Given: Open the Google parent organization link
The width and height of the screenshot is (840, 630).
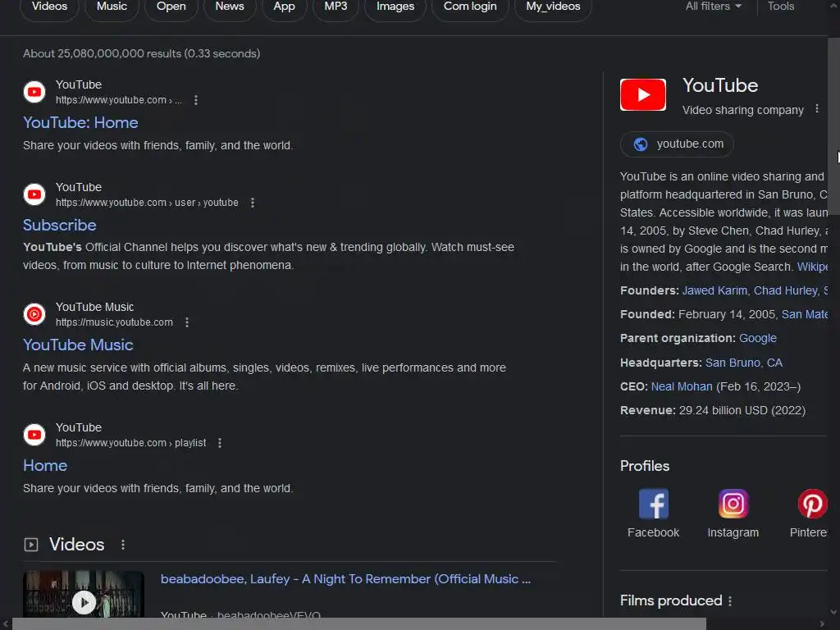Looking at the screenshot, I should pos(757,339).
